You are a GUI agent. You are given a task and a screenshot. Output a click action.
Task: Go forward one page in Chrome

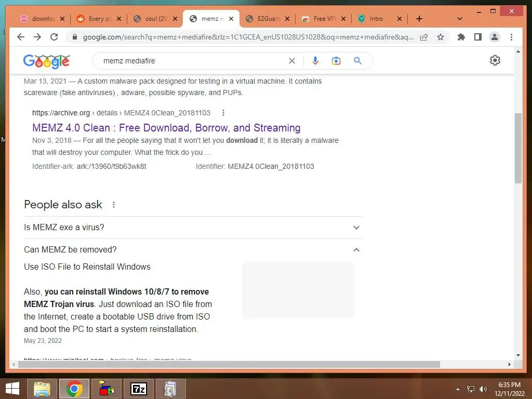point(37,37)
